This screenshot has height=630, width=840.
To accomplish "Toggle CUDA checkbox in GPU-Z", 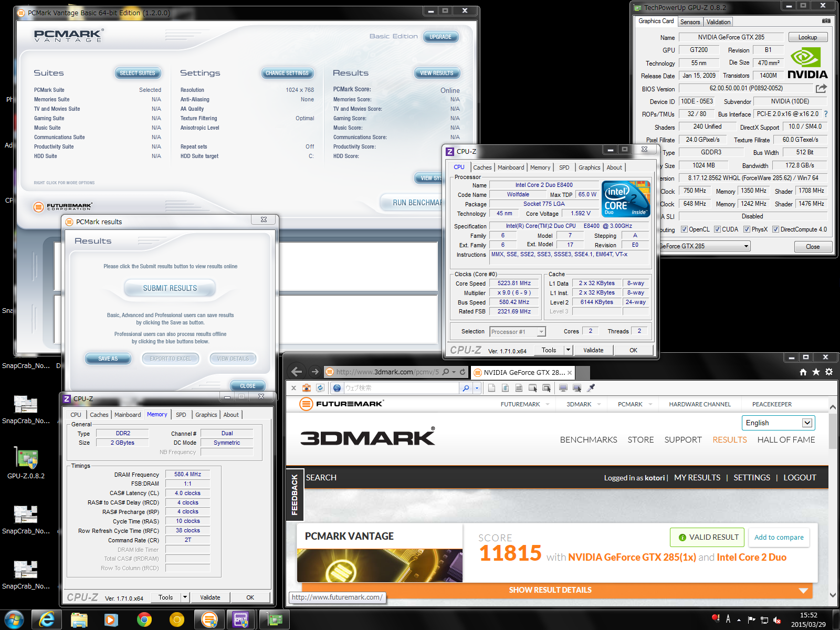I will 717,229.
